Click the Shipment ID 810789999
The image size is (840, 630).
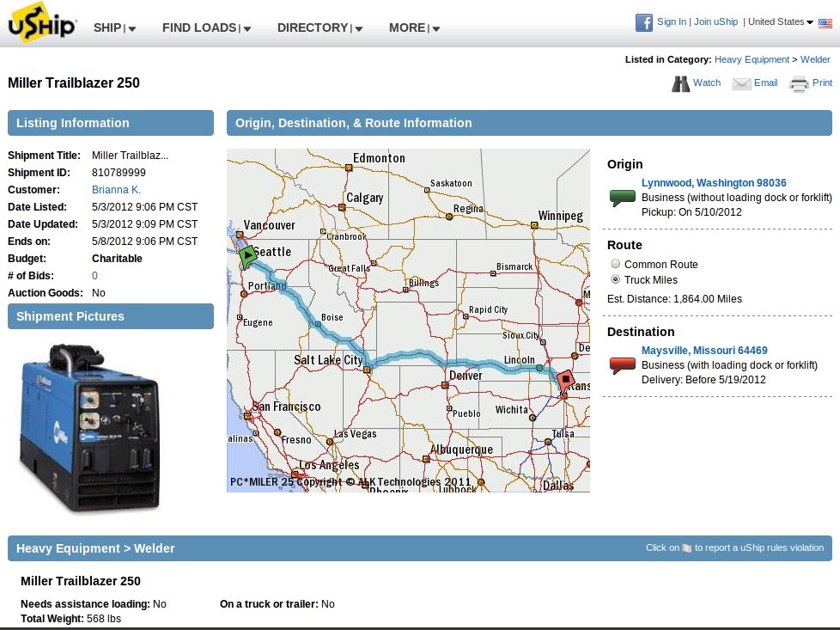pos(119,173)
